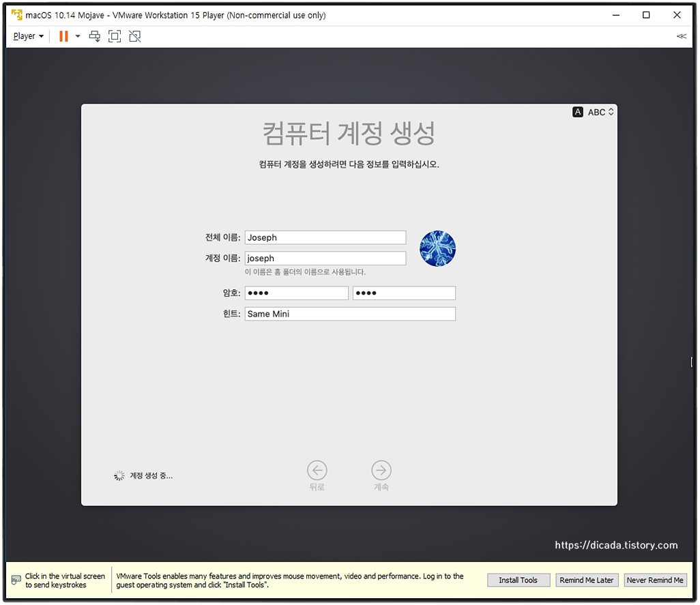Screen dimensions: 700x605
Task: Toggle Unity mode icon
Action: (x=135, y=36)
